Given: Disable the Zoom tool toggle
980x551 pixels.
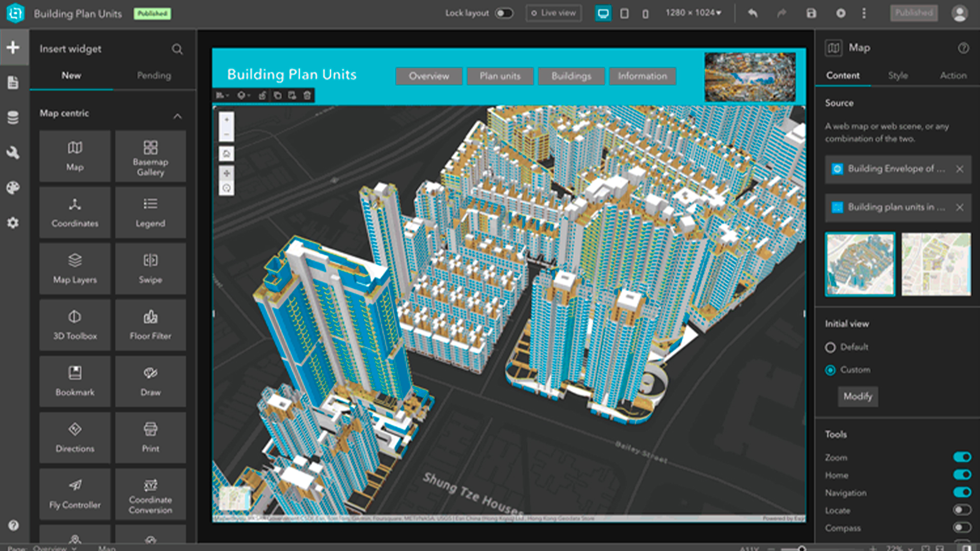Looking at the screenshot, I should (962, 457).
